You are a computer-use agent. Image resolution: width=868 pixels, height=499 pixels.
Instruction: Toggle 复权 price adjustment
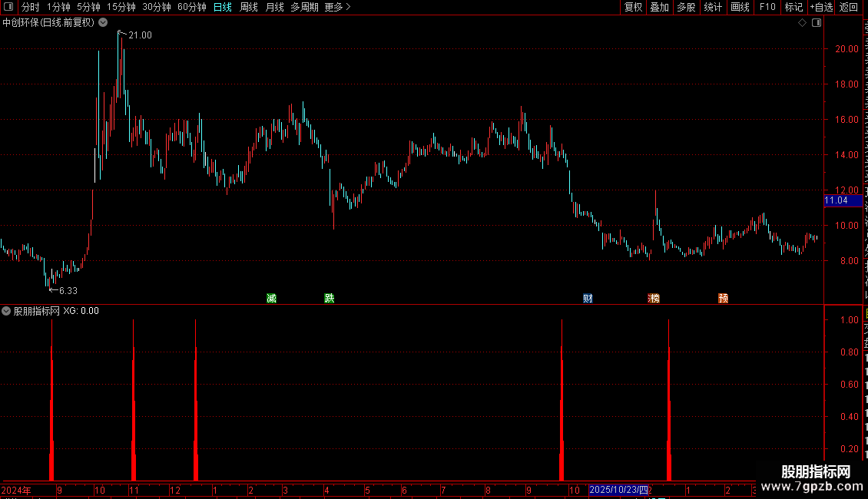(x=633, y=7)
